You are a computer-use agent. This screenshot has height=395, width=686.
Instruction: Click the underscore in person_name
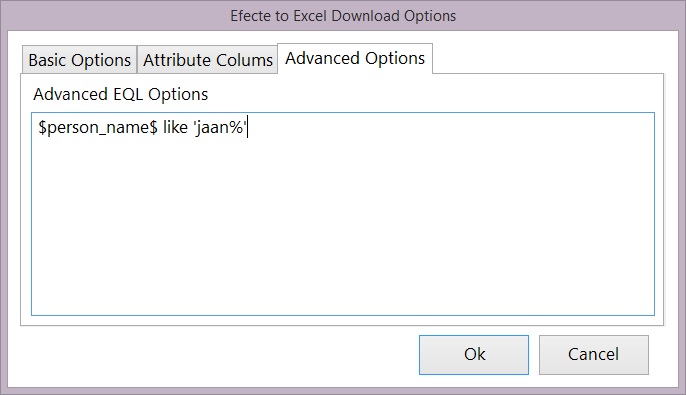pyautogui.click(x=100, y=134)
